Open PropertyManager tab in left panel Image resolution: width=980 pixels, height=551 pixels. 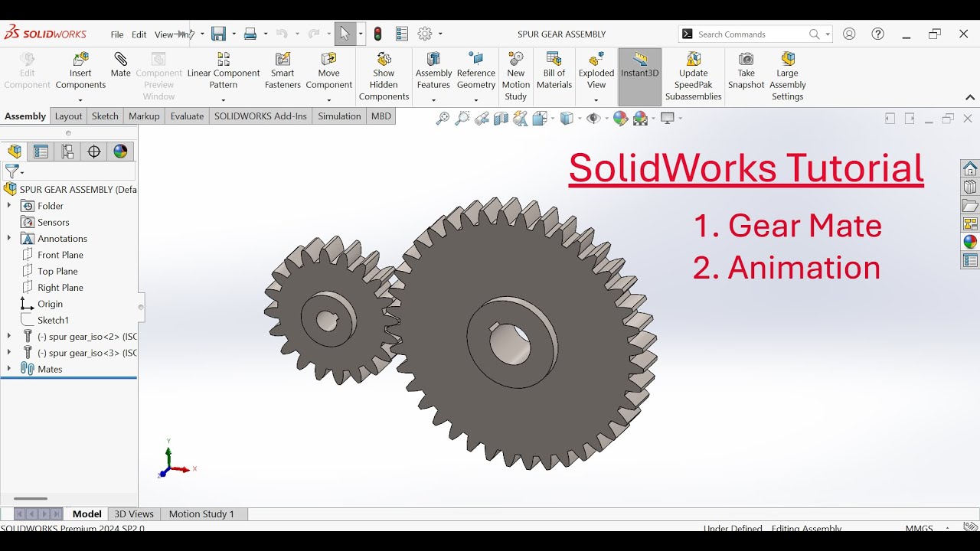pyautogui.click(x=41, y=152)
